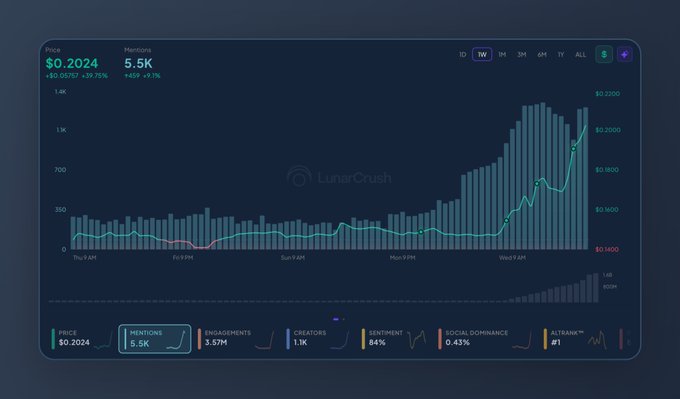Open the CREATORS metric card
The image size is (680, 399).
point(317,339)
